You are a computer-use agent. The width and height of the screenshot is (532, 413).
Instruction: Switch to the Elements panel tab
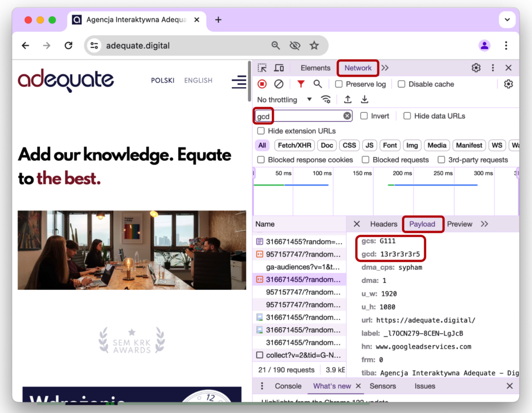pyautogui.click(x=315, y=68)
